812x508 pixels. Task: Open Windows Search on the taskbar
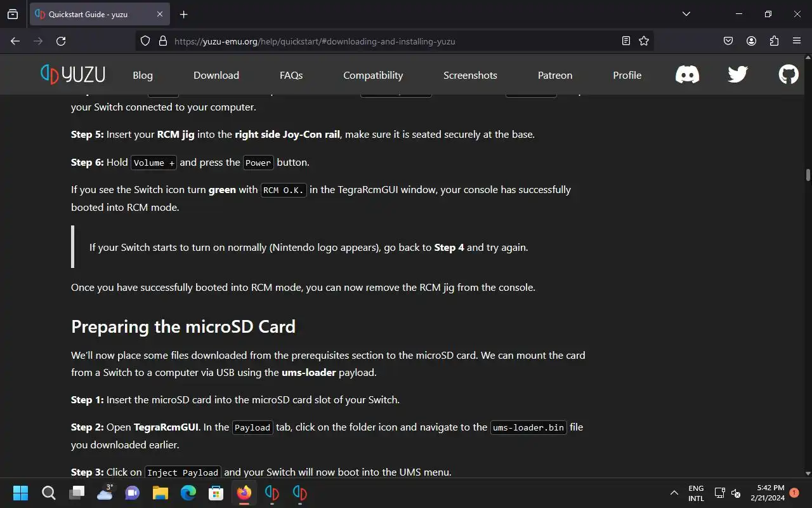point(48,493)
